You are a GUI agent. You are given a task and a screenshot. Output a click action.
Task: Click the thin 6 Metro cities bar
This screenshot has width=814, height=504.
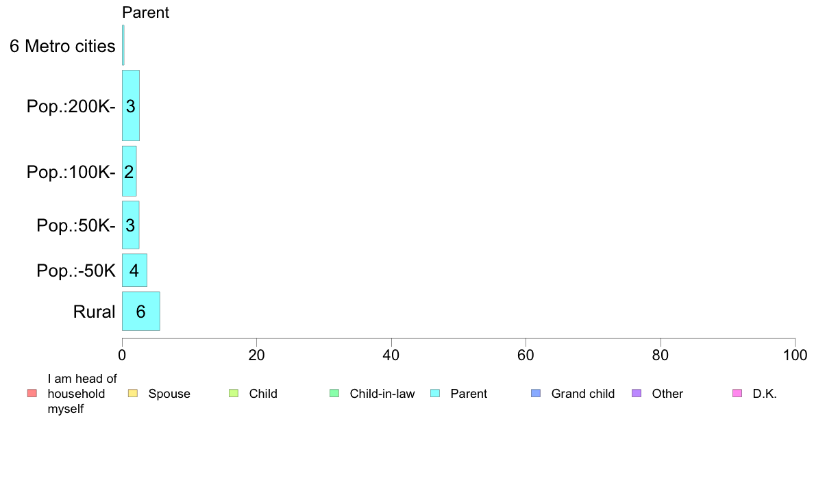point(123,45)
